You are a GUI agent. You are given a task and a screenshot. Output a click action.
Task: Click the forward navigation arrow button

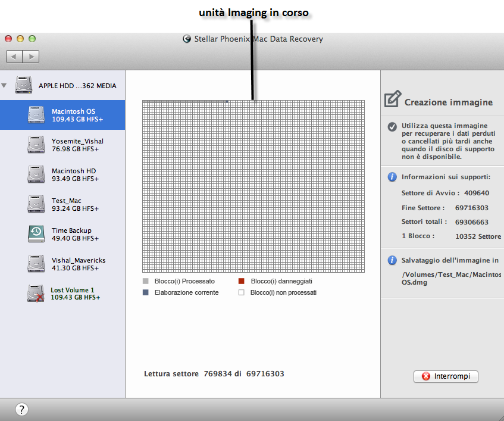[x=31, y=57]
